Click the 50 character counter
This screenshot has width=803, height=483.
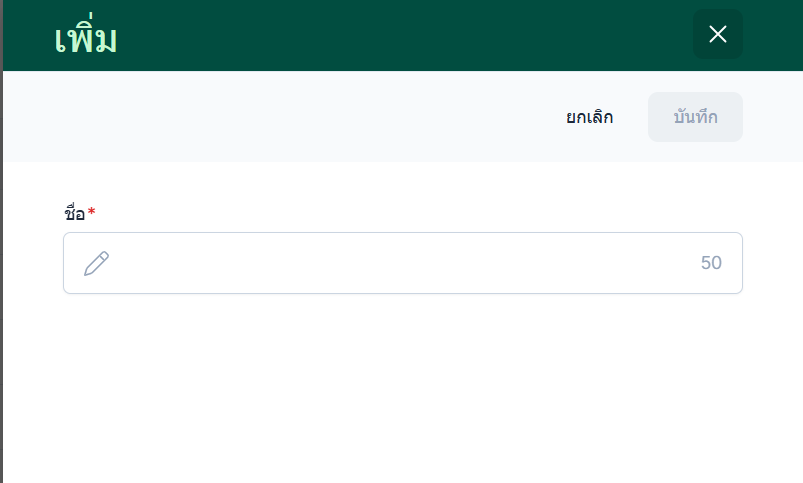711,263
